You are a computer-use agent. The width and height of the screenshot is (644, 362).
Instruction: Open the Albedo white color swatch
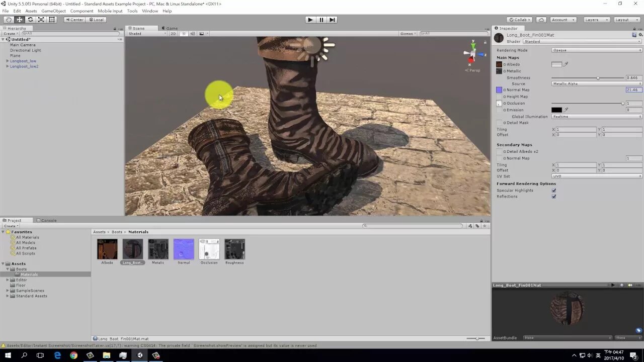(556, 64)
